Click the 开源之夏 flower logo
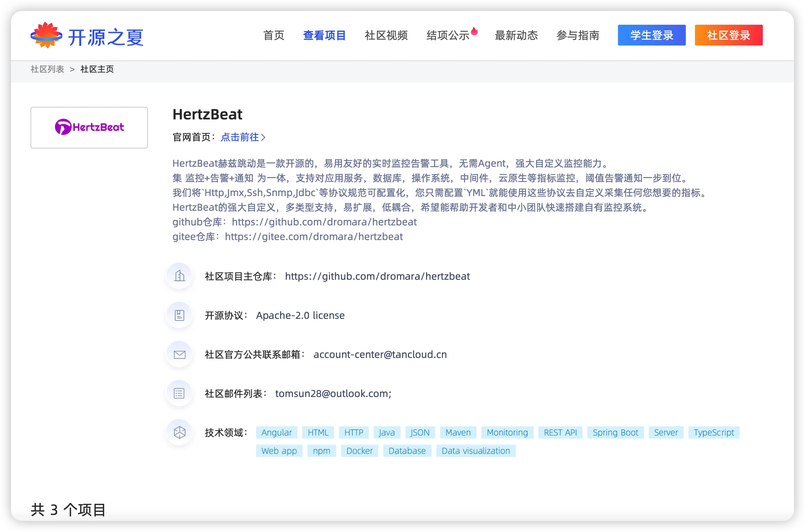The image size is (805, 532). point(46,35)
